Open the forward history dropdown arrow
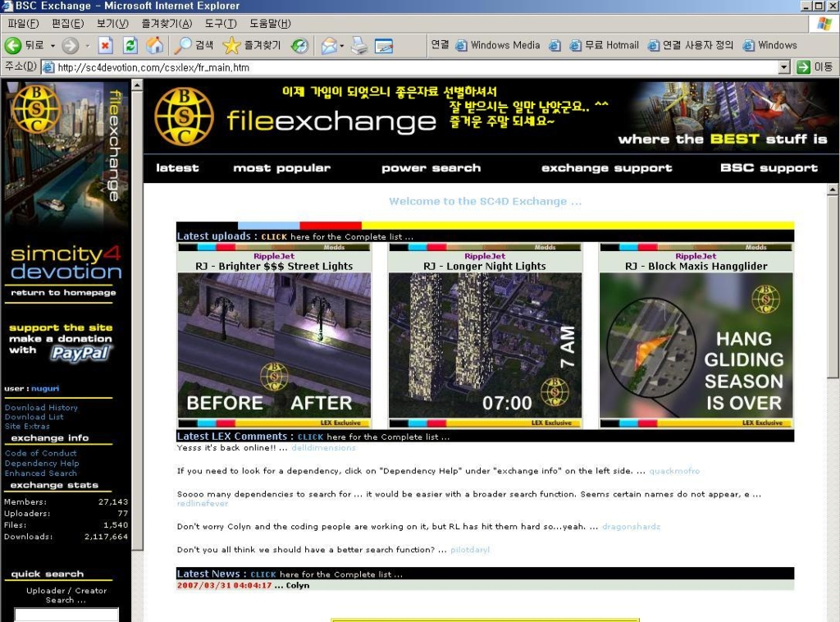The width and height of the screenshot is (840, 622). [87, 46]
